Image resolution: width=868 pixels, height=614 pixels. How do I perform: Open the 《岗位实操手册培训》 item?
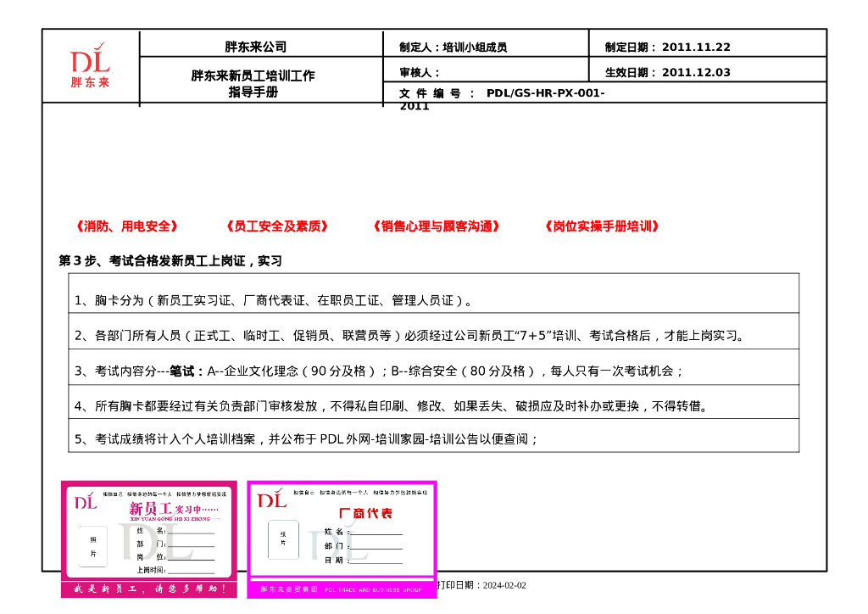point(604,226)
